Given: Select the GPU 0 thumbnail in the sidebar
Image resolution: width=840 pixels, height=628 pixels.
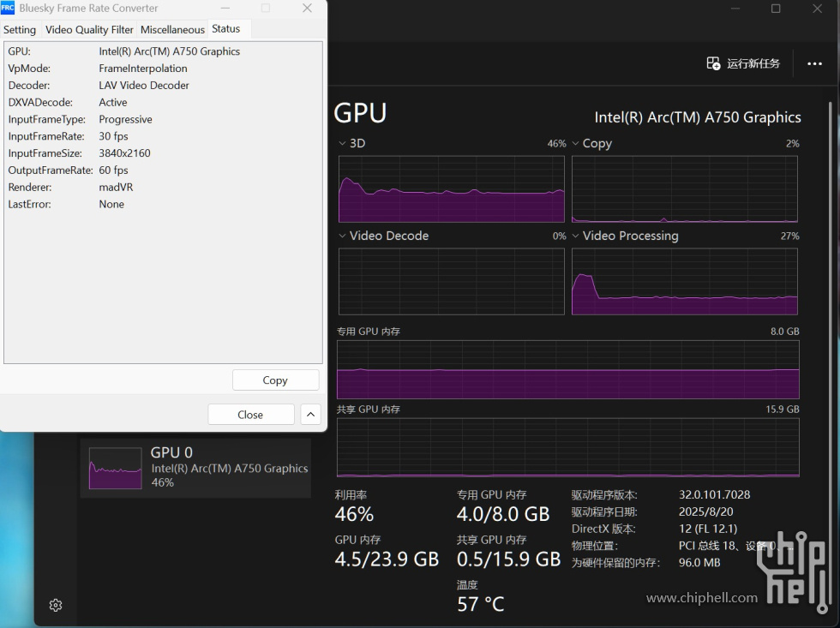Looking at the screenshot, I should [x=115, y=468].
